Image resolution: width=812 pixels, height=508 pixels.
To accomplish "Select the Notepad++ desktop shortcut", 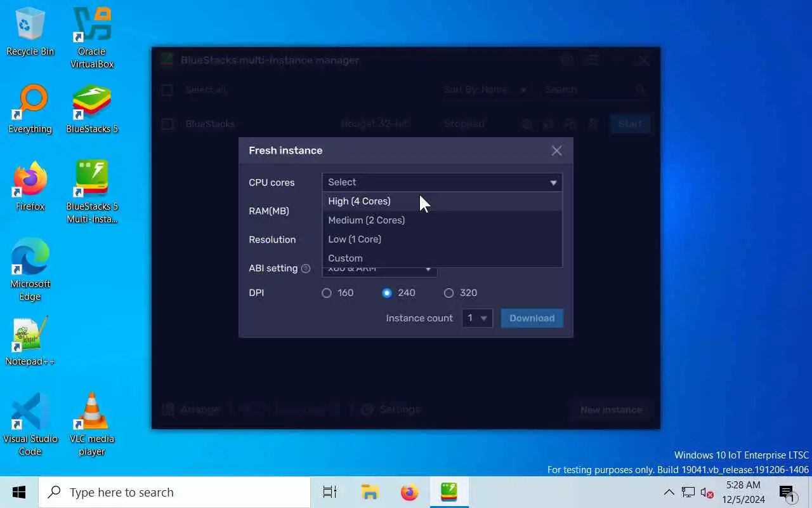I will point(30,342).
